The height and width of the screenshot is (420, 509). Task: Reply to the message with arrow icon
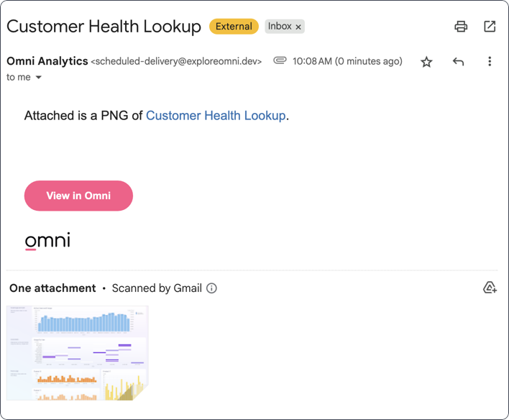(x=458, y=62)
